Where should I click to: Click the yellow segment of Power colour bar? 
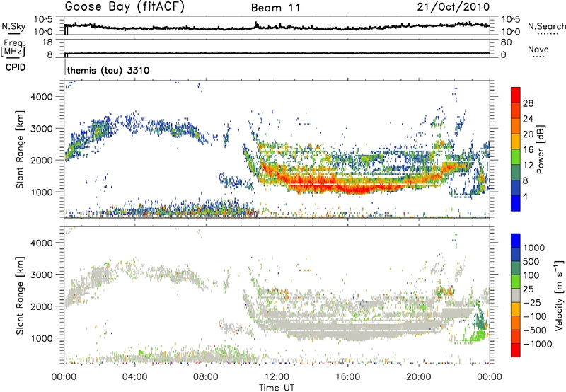click(x=516, y=141)
